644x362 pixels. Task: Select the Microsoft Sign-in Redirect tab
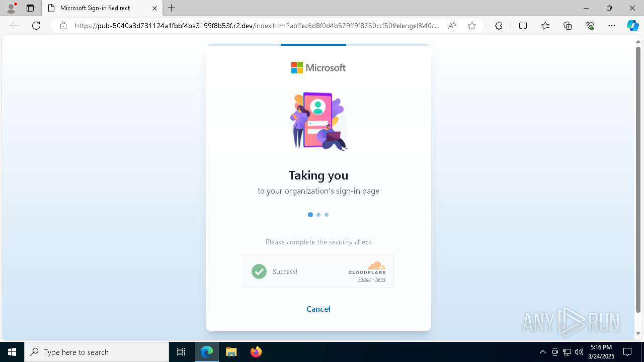pyautogui.click(x=102, y=8)
